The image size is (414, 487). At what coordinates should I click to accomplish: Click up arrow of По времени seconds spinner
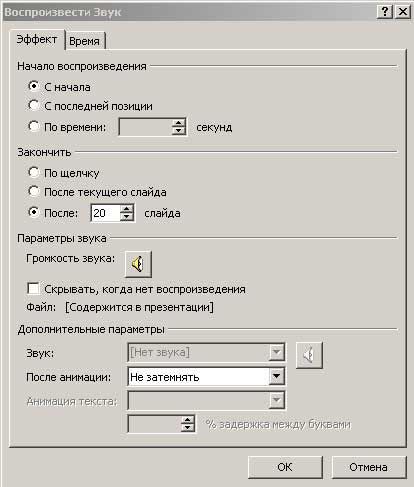point(179,123)
